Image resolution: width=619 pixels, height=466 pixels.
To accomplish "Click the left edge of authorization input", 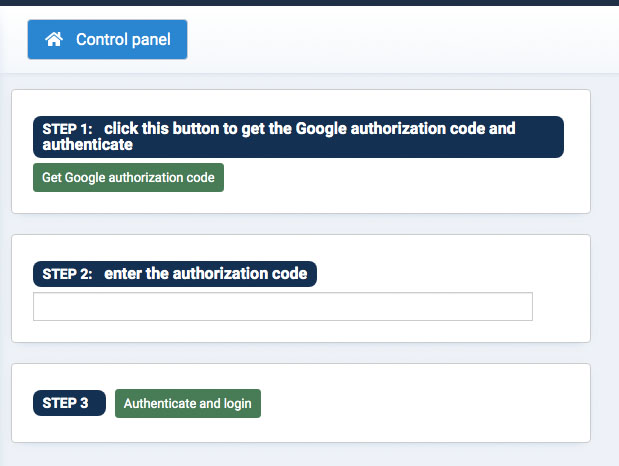I will click(38, 307).
